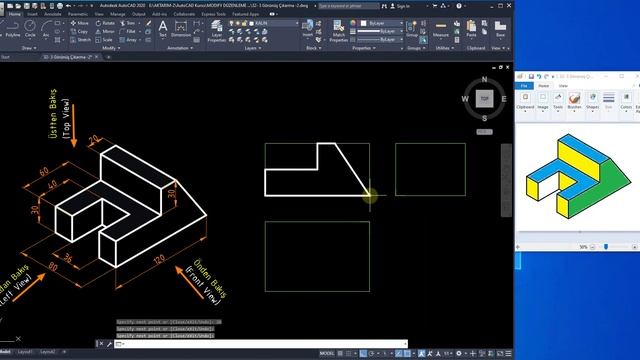The width and height of the screenshot is (640, 360).
Task: Click the Plot printer icon in quick access
Action: pyautogui.click(x=60, y=6)
